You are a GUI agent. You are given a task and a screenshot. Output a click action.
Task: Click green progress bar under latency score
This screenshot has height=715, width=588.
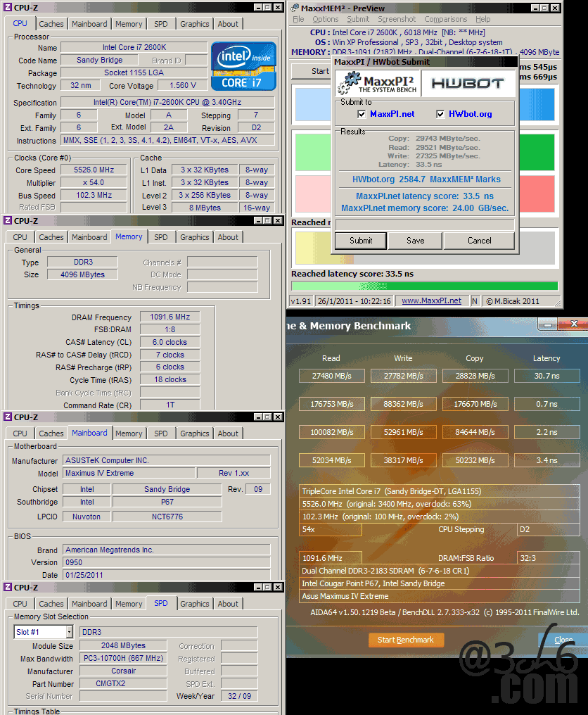pyautogui.click(x=424, y=286)
